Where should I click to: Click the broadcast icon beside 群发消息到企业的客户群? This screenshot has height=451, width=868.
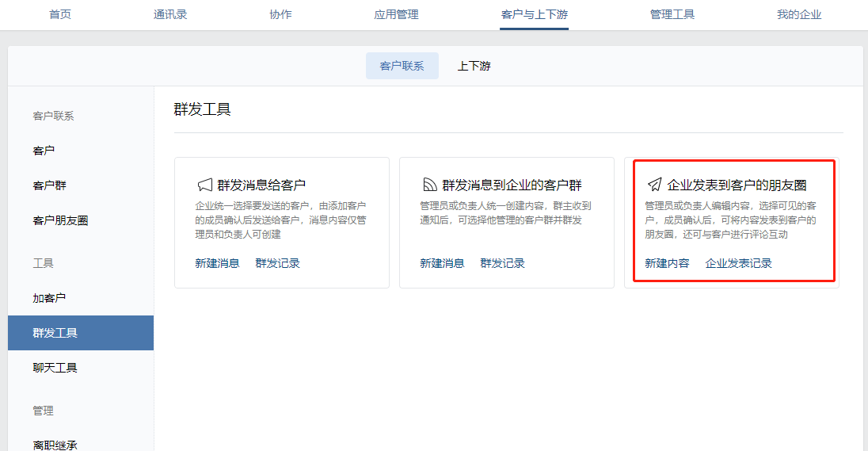tap(430, 185)
